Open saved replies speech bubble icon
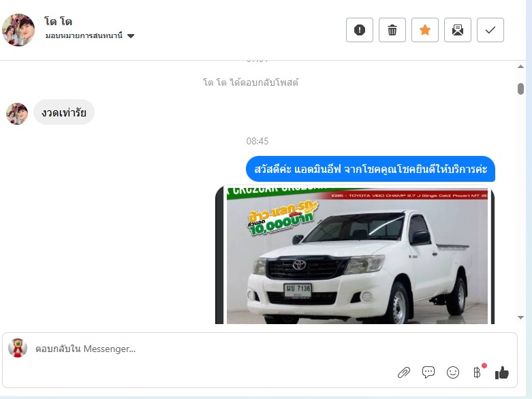Screen dimensions: 532x399 (x=428, y=372)
